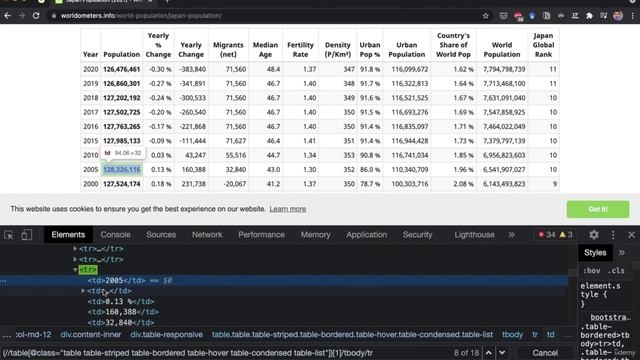Image resolution: width=640 pixels, height=360 pixels.
Task: Cancel the DevTools element search
Action: [544, 353]
